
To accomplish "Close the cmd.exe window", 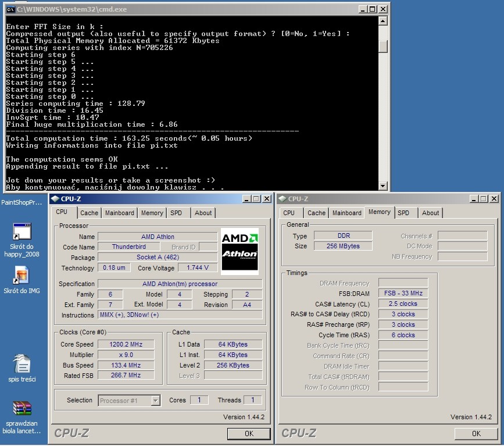I will coord(383,9).
